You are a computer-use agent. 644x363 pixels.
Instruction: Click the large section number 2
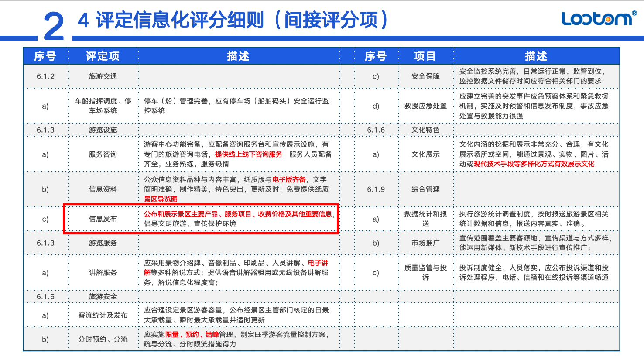(x=54, y=27)
